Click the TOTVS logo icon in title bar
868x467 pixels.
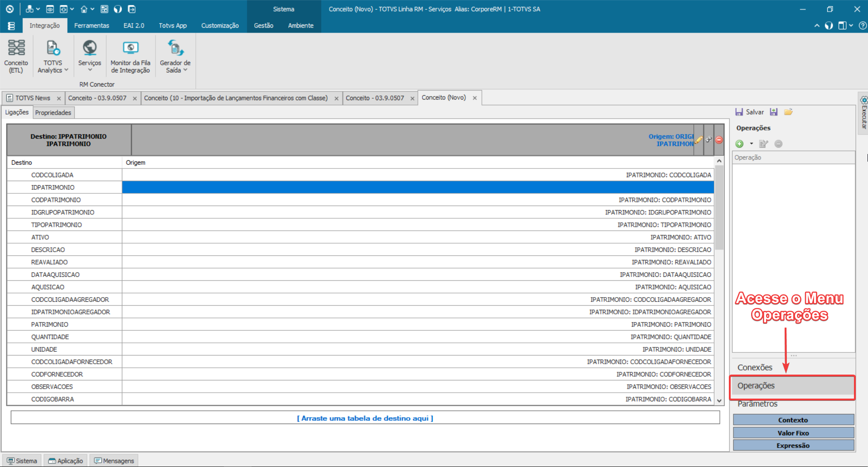(x=10, y=9)
